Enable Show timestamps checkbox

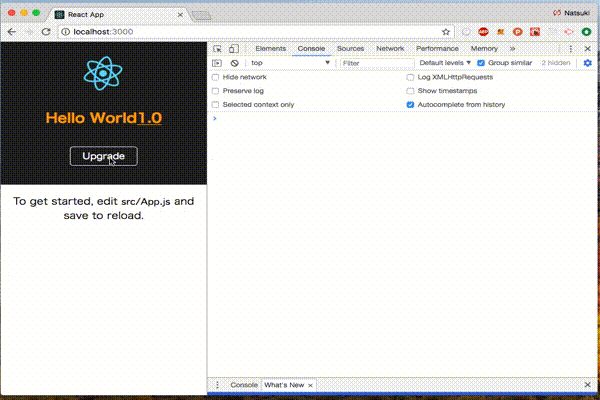410,91
